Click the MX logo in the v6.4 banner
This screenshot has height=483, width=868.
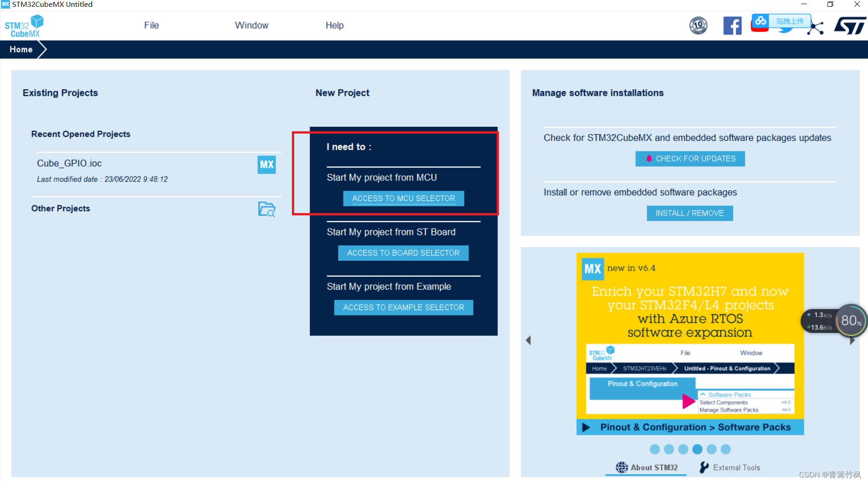tap(592, 269)
